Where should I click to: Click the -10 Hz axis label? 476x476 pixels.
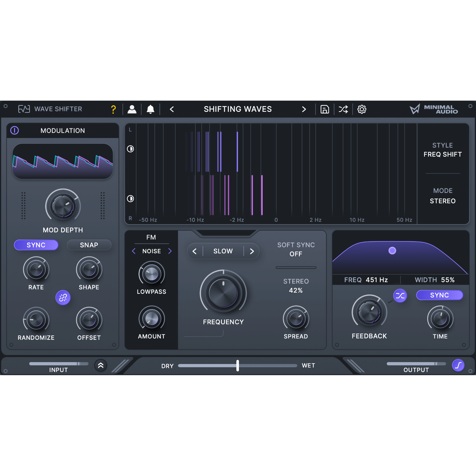click(x=195, y=220)
